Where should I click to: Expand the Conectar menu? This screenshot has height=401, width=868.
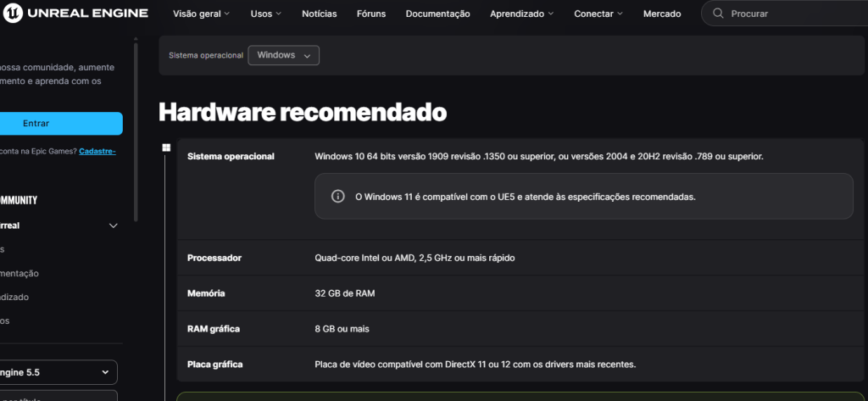(x=598, y=14)
